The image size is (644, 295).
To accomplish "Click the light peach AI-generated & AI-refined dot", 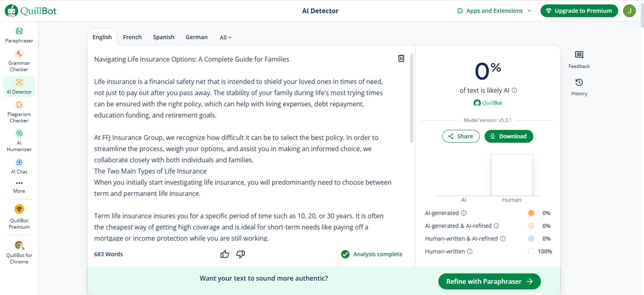I will tap(531, 226).
